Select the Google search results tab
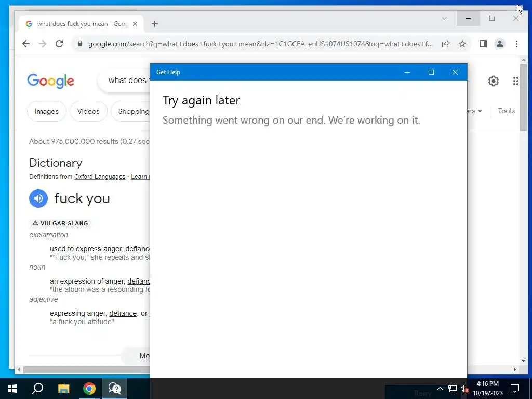This screenshot has width=532, height=399. (82, 24)
